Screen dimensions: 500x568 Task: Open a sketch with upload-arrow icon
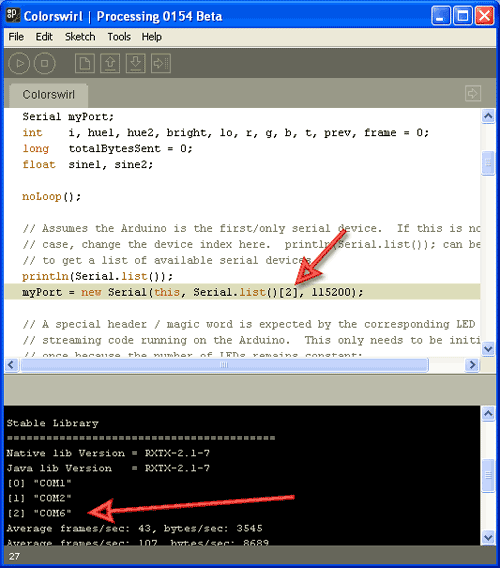coord(110,63)
